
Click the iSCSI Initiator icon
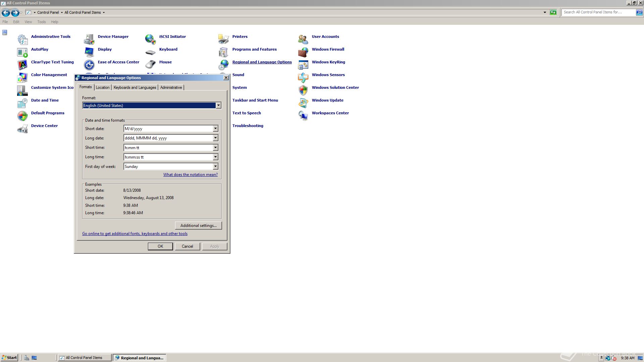click(x=150, y=39)
